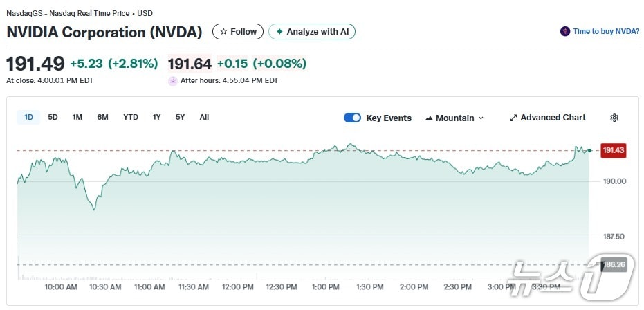
Task: Click the expand arrows icon for Advanced Chart
Action: click(513, 118)
